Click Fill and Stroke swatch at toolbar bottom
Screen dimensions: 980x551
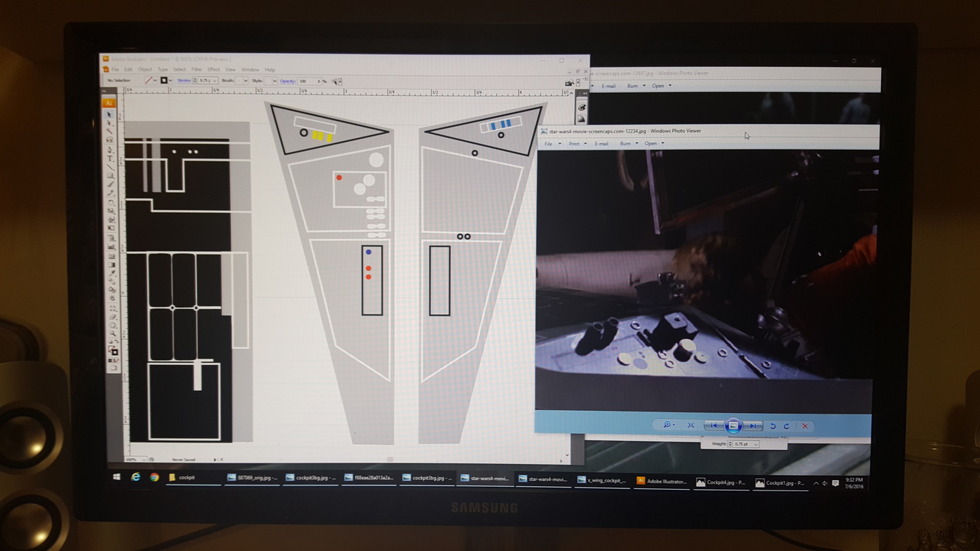[x=113, y=350]
